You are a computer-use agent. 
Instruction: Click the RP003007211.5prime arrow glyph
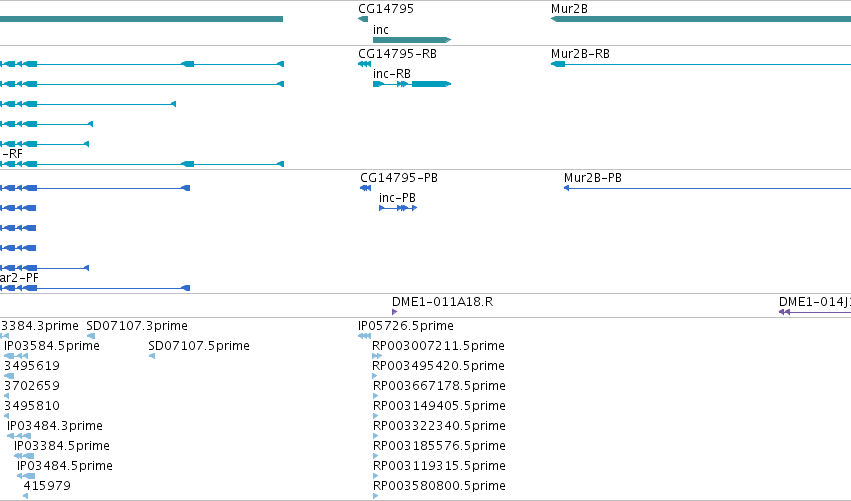[x=377, y=356]
